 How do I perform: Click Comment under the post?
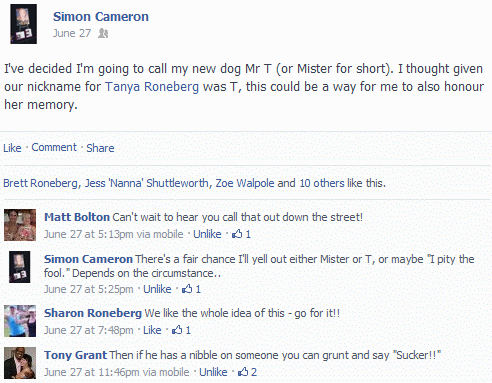pyautogui.click(x=54, y=147)
